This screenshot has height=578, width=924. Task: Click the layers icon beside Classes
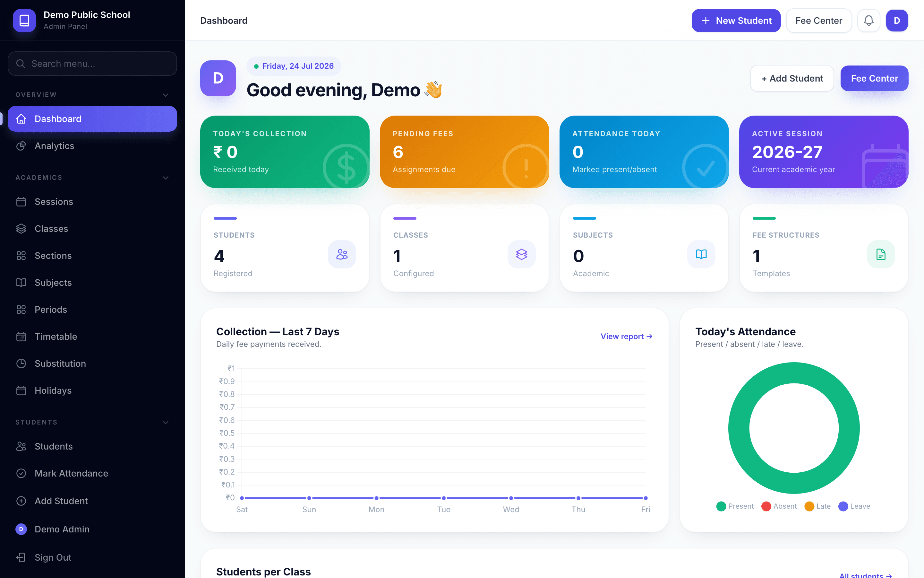pyautogui.click(x=21, y=229)
